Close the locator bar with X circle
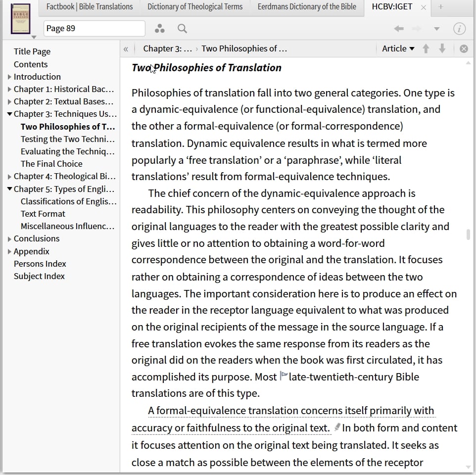This screenshot has width=476, height=475. (464, 49)
